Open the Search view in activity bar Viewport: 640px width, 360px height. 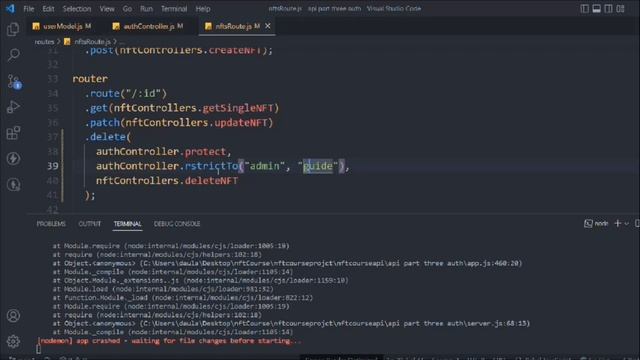(x=13, y=55)
